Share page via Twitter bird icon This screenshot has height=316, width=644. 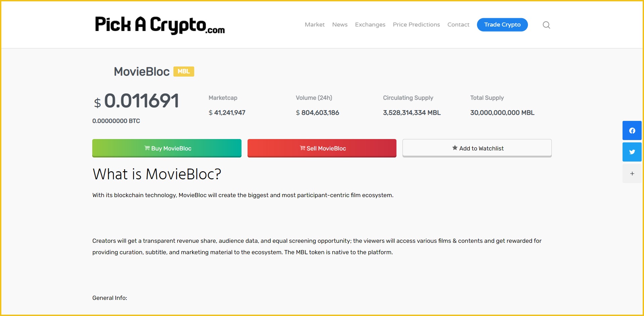[632, 152]
